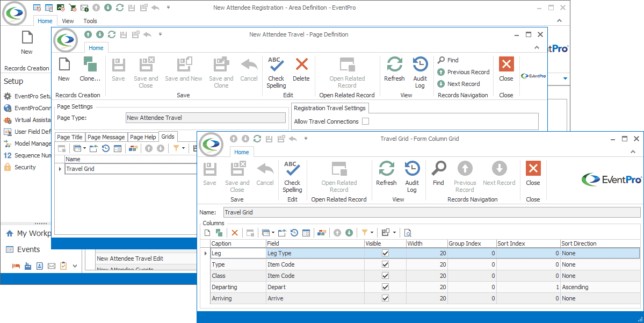Click green down arrow in main quick toolbar

point(107,8)
